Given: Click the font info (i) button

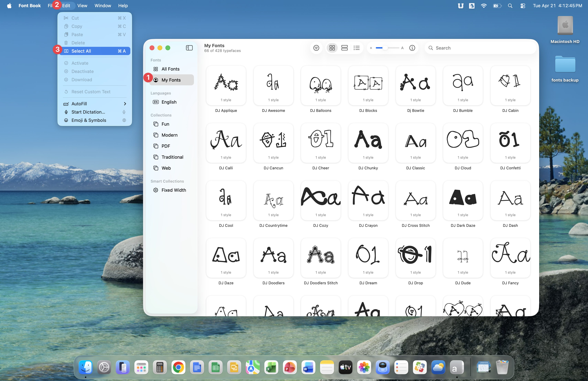Looking at the screenshot, I should pos(412,48).
